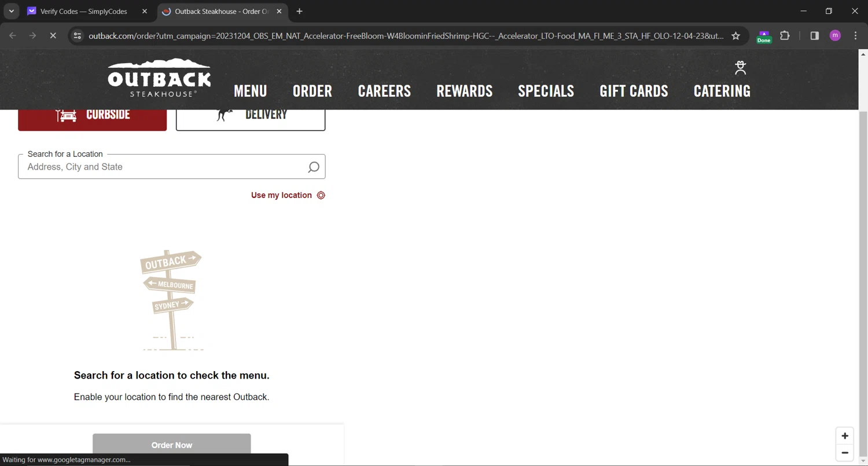Stop loading the page
The height and width of the screenshot is (466, 868).
[x=53, y=36]
